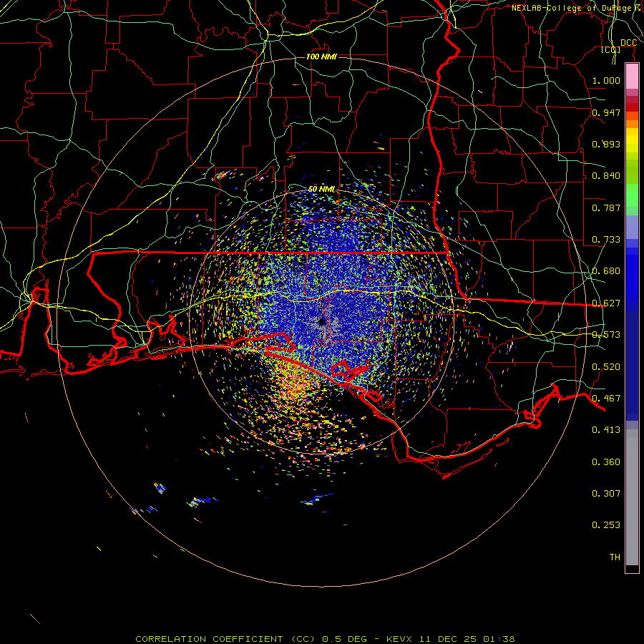Screen dimensions: 644x644
Task: Select the 0.840 scale value
Action: 606,175
